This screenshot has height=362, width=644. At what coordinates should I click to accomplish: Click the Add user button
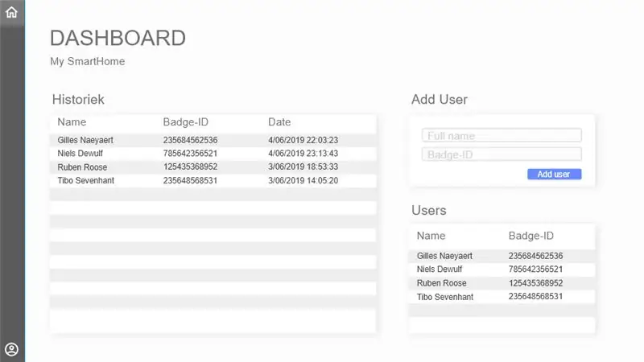click(x=554, y=174)
